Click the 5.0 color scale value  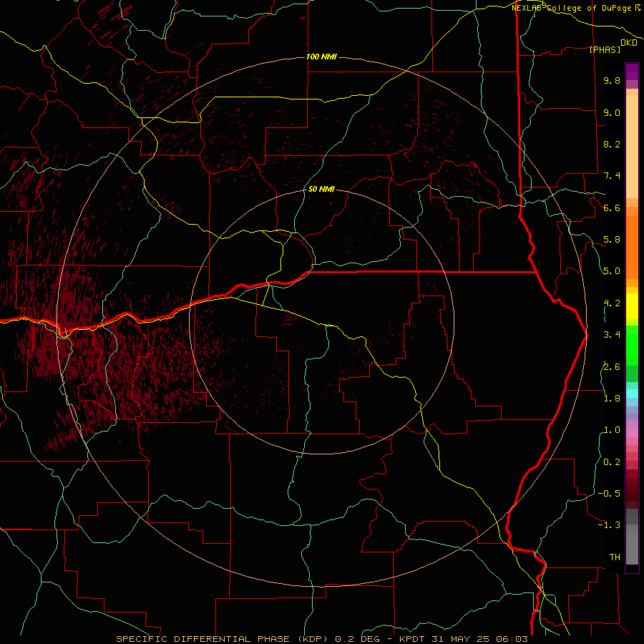(x=612, y=271)
